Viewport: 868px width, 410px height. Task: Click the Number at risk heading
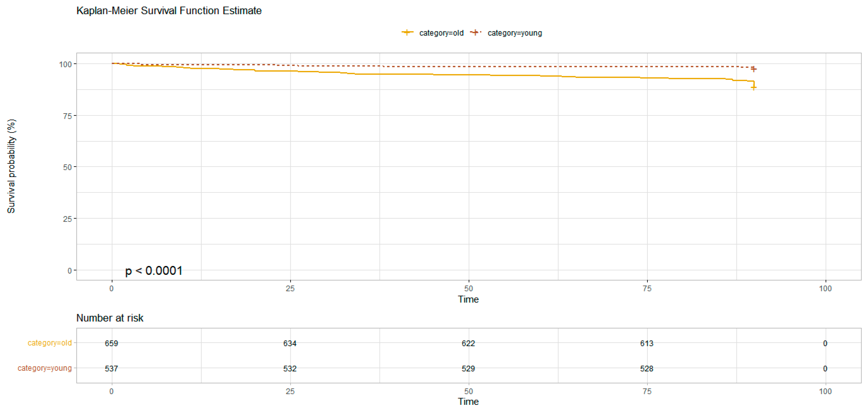click(110, 318)
